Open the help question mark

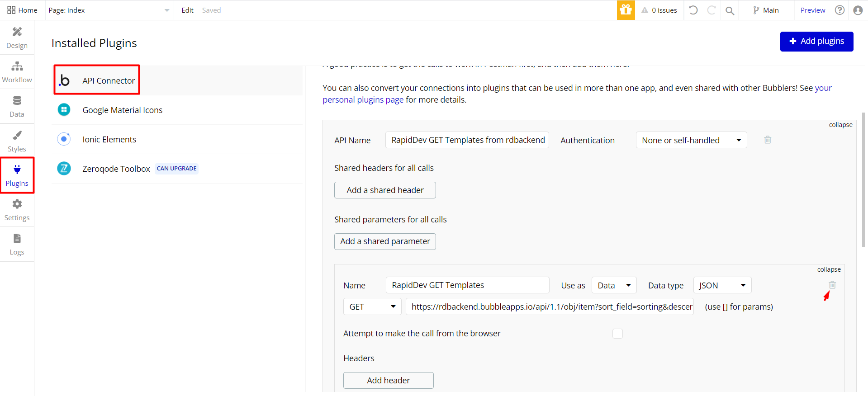840,10
